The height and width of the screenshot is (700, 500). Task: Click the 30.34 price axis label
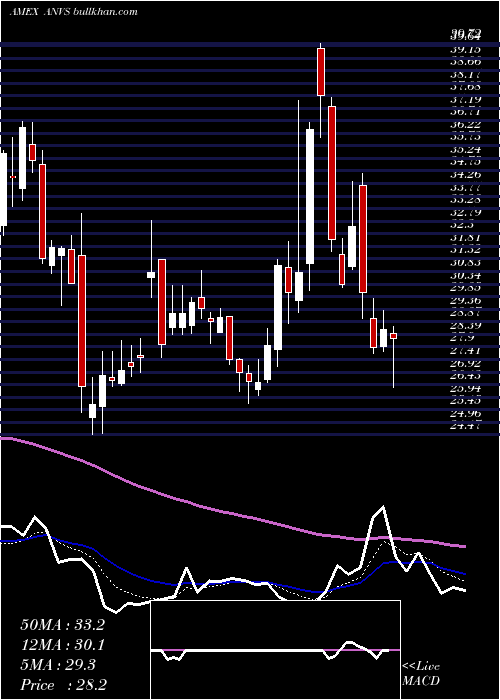(x=465, y=275)
